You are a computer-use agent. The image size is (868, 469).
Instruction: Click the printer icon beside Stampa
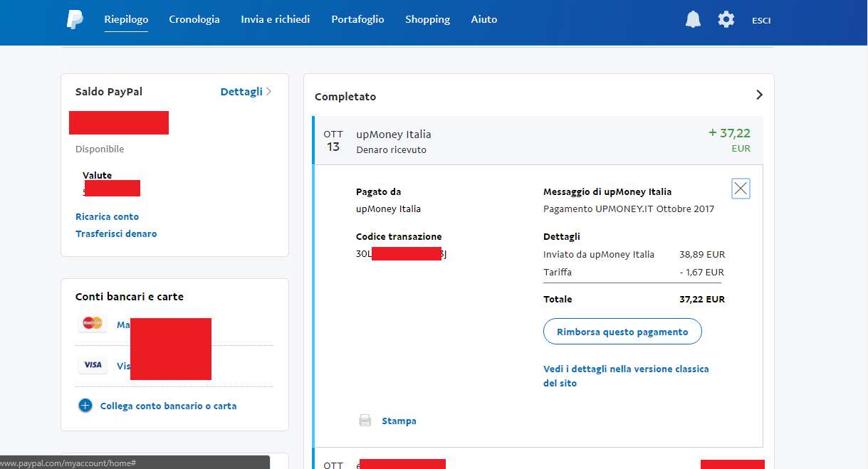(365, 421)
